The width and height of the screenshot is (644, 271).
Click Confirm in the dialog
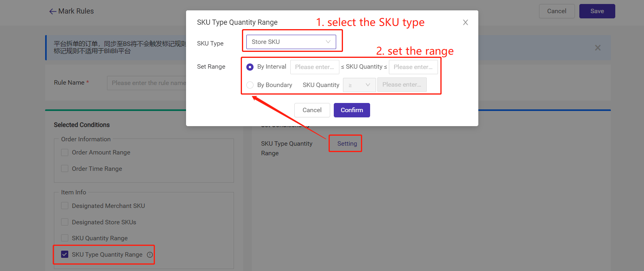352,110
